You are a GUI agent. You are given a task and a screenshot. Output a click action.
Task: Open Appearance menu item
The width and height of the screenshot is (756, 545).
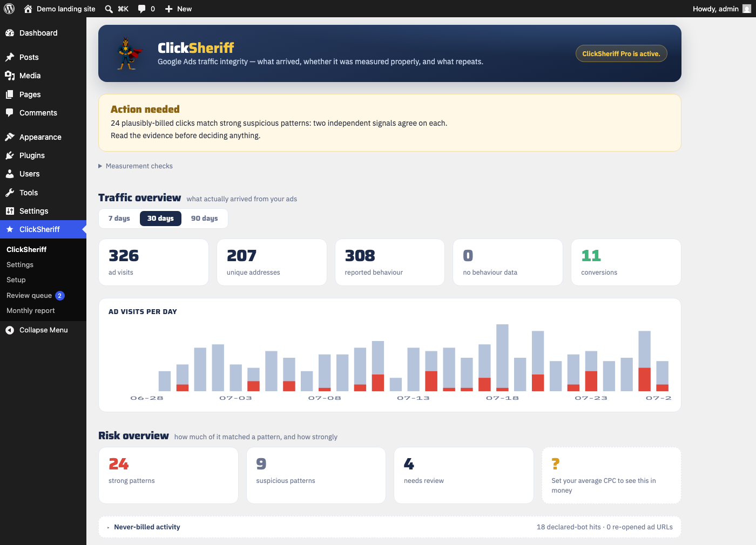point(43,137)
